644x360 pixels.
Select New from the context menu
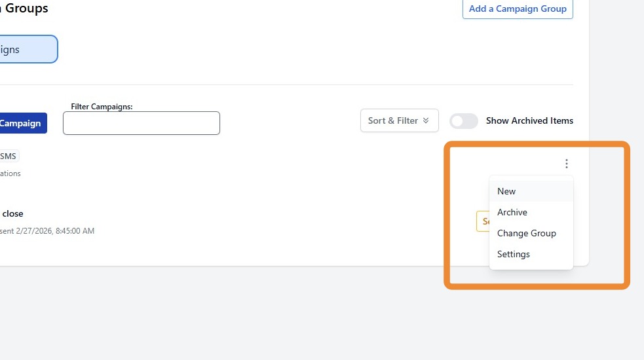tap(506, 191)
